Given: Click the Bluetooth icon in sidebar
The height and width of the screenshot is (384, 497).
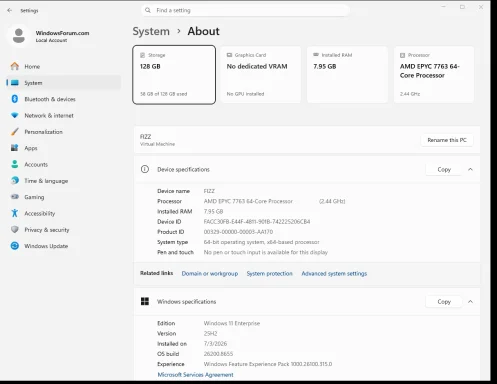Looking at the screenshot, I should 15,99.
